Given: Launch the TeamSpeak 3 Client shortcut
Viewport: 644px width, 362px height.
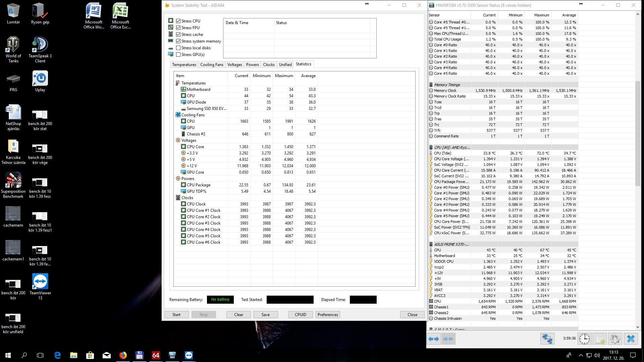Looking at the screenshot, I should point(40,49).
